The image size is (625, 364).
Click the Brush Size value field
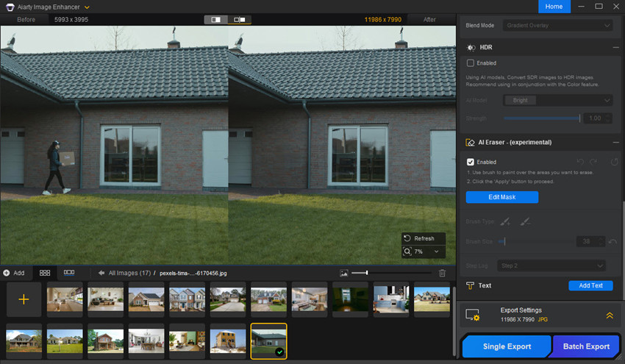click(x=590, y=241)
